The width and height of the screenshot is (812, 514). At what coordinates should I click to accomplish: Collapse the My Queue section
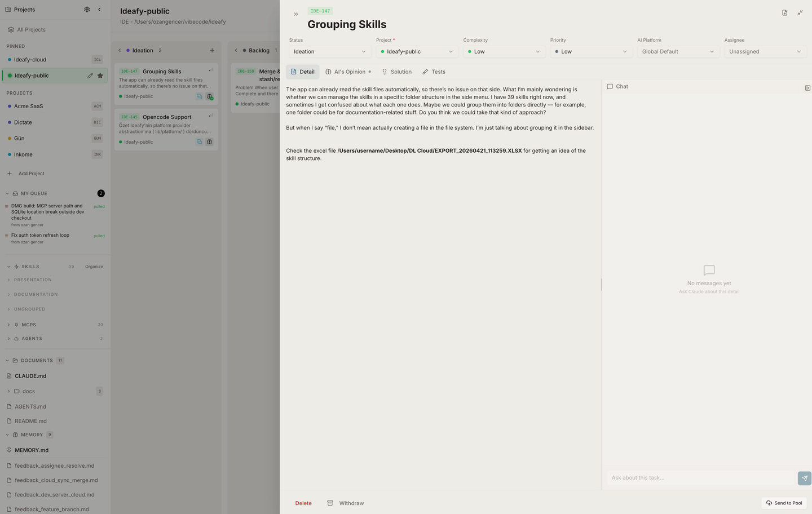(7, 193)
